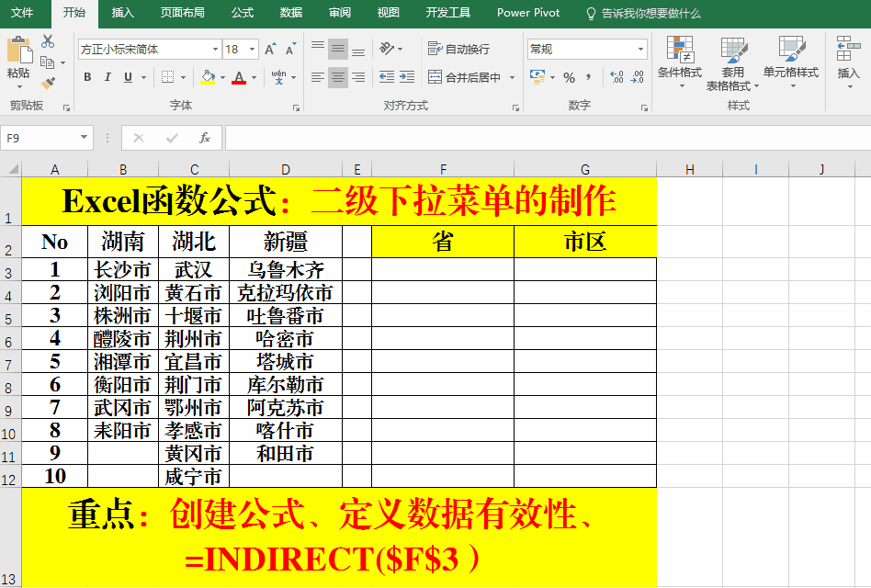The width and height of the screenshot is (871, 588).
Task: Click the accounting number format icon
Action: pos(537,77)
